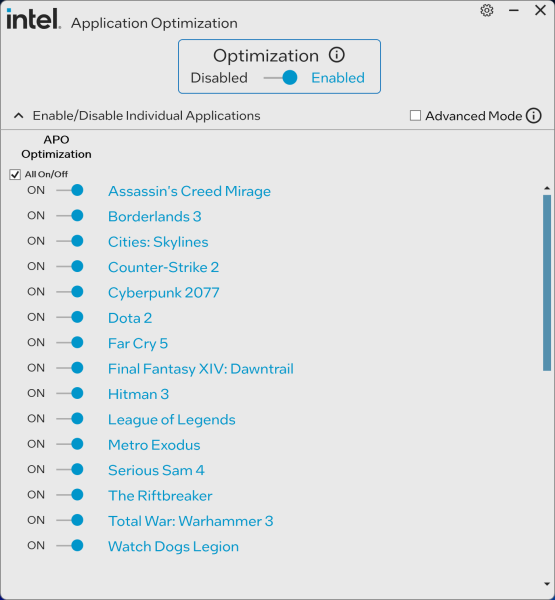Click the scroll up arrow of the list
This screenshot has width=555, height=600.
tap(547, 188)
